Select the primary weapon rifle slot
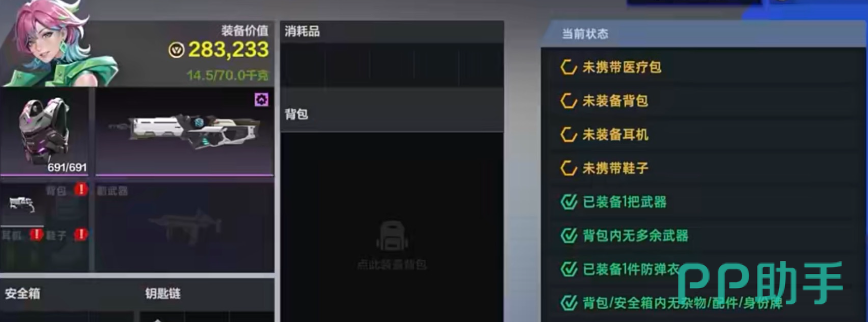This screenshot has width=868, height=322. pyautogui.click(x=184, y=132)
